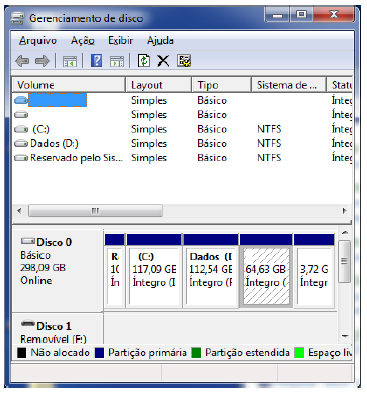Click the horizontal scrollbar thumb
Screen dimensions: 367x393
coord(95,211)
